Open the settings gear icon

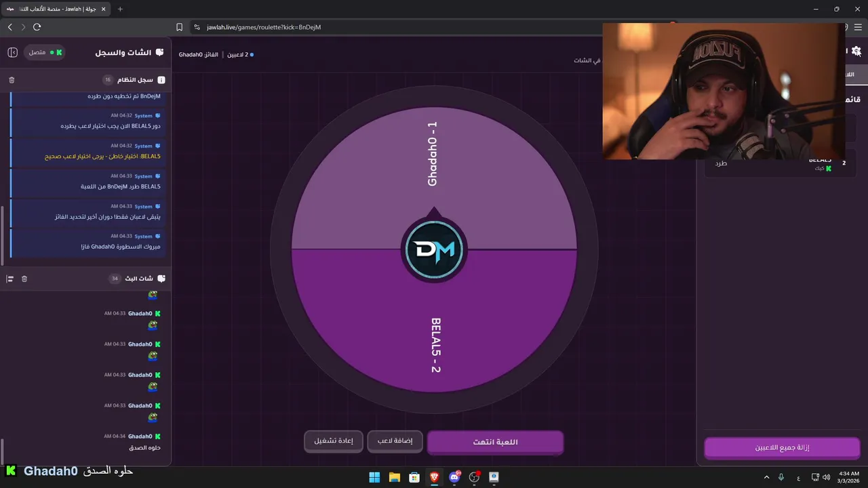pyautogui.click(x=856, y=51)
